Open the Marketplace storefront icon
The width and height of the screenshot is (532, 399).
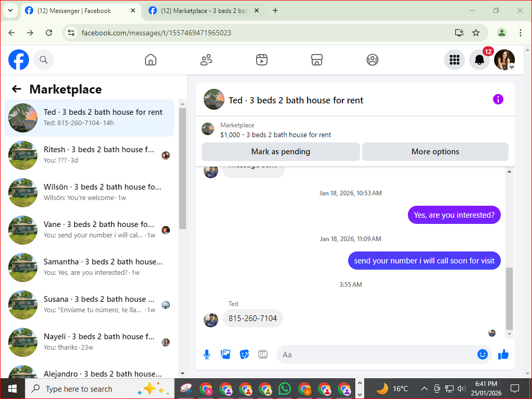(x=317, y=60)
